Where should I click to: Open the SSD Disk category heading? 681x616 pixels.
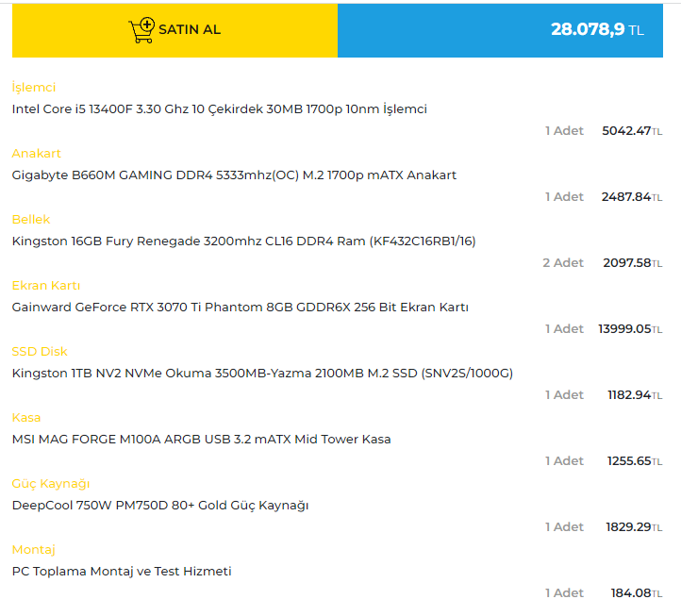point(40,352)
